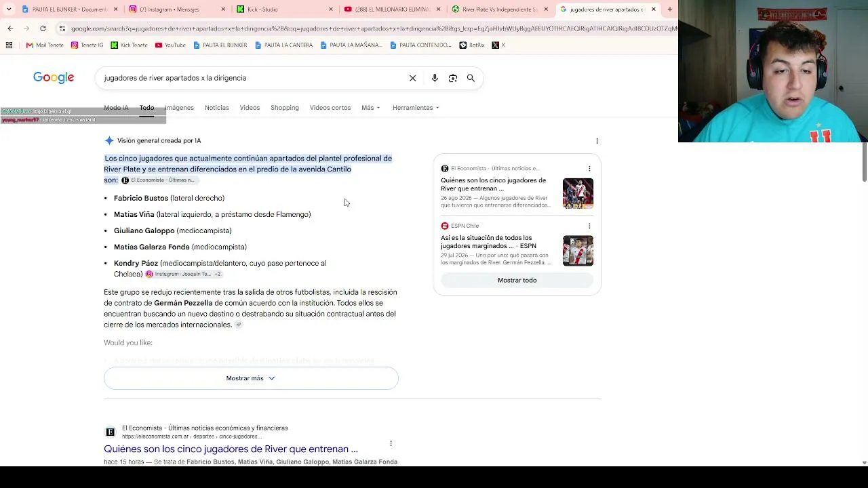Image resolution: width=868 pixels, height=488 pixels.
Task: Open the PAUTA LA MAÑANA bookmark
Action: tap(352, 45)
